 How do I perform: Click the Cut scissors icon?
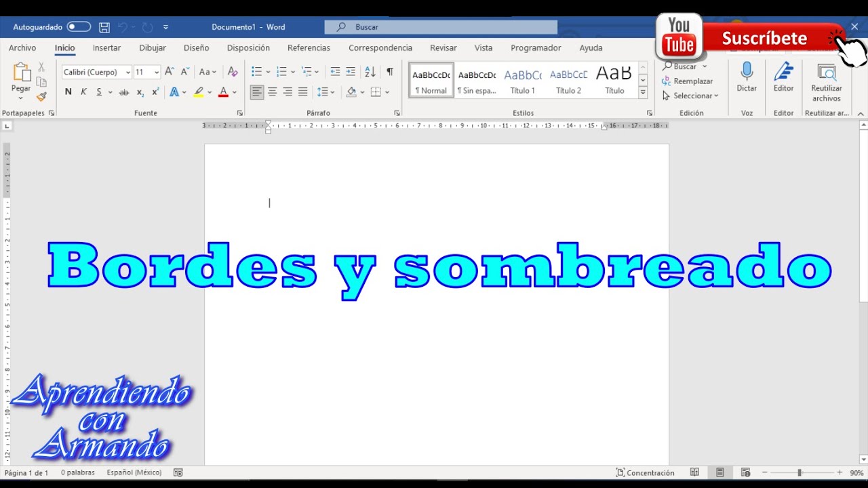pos(41,67)
